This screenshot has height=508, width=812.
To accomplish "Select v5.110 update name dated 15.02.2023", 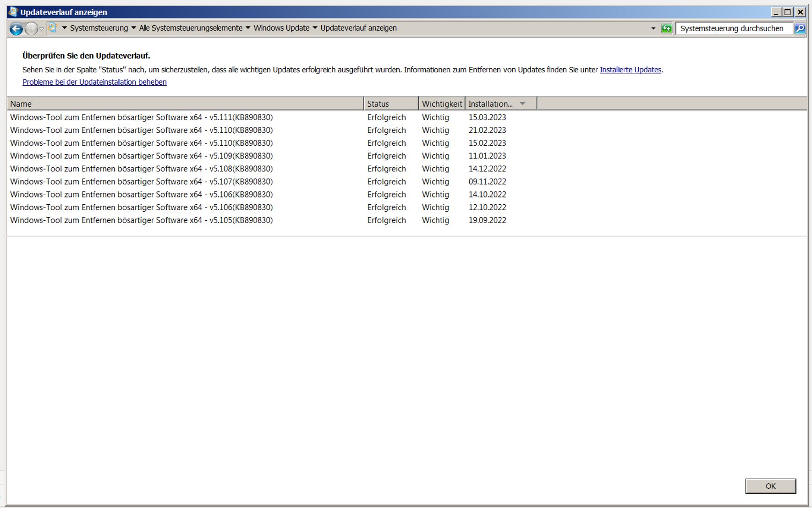I will pos(142,143).
